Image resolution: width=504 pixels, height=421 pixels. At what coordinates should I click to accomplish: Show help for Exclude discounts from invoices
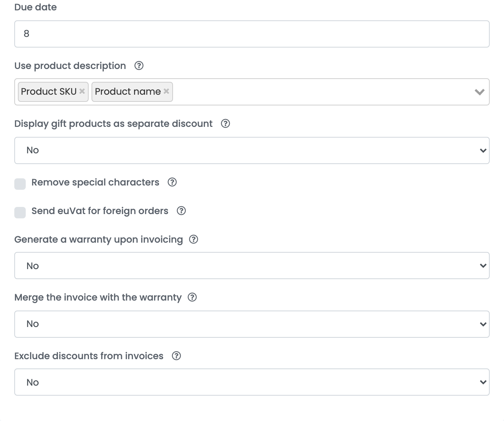pos(177,356)
